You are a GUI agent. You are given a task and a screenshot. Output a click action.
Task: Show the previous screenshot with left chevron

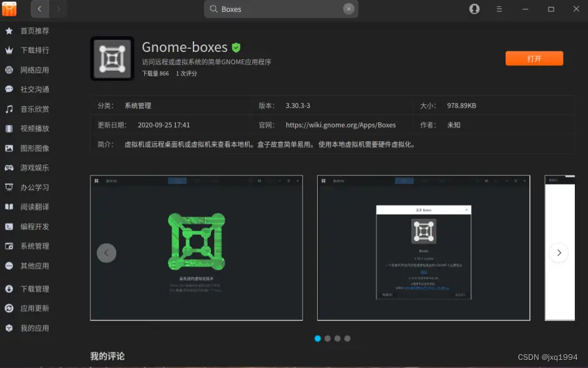(x=107, y=252)
